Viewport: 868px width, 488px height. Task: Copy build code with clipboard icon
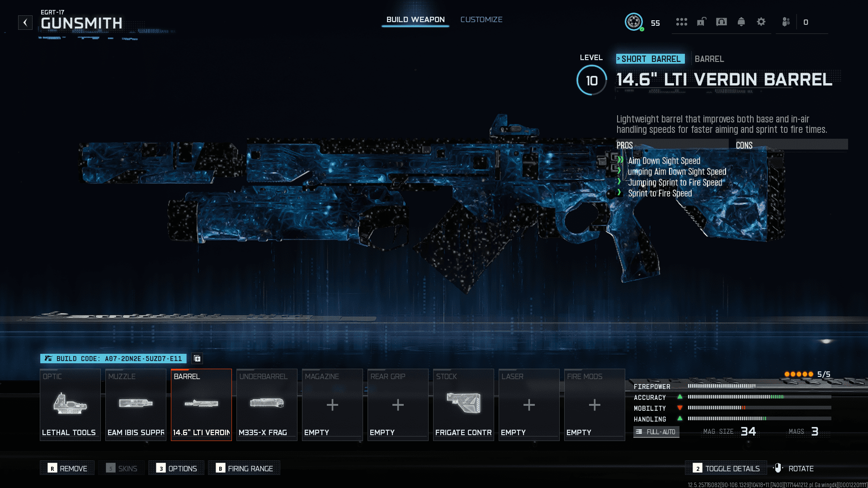197,358
